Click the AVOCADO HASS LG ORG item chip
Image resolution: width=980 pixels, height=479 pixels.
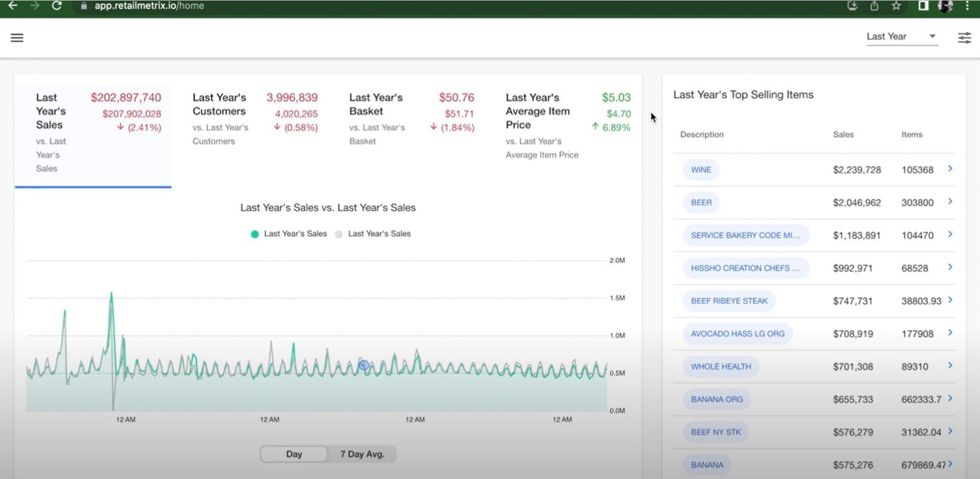(x=737, y=334)
